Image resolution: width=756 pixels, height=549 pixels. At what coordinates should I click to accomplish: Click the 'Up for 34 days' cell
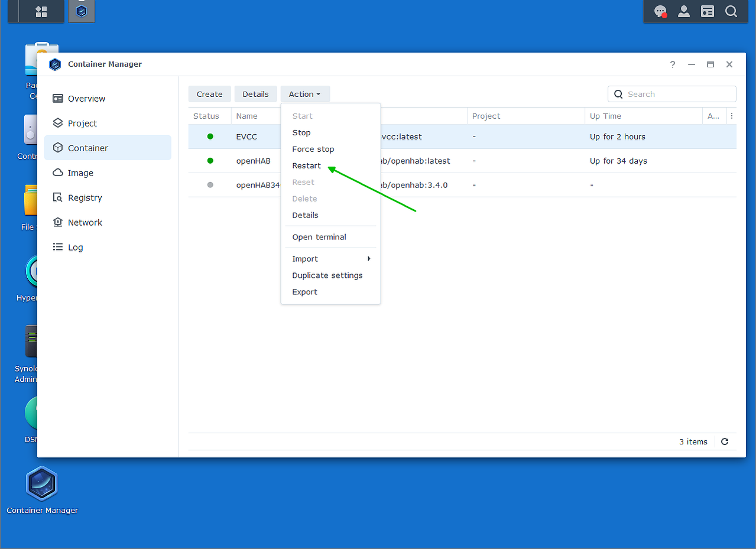(618, 161)
